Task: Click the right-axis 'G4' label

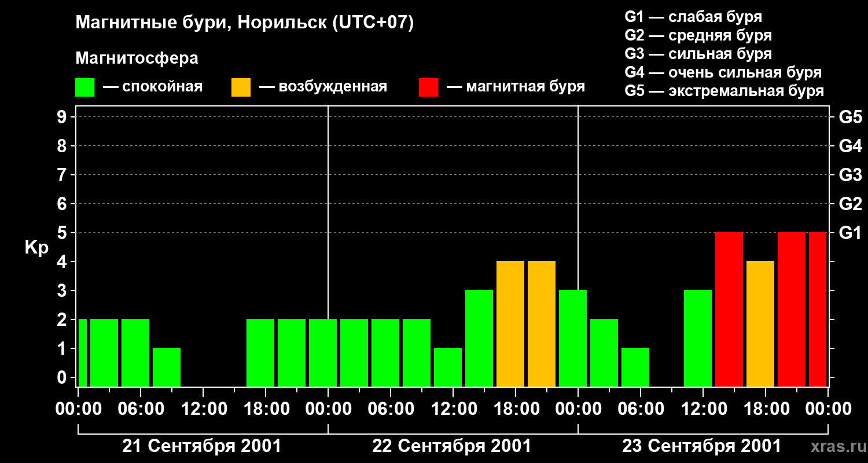Action: pyautogui.click(x=850, y=146)
